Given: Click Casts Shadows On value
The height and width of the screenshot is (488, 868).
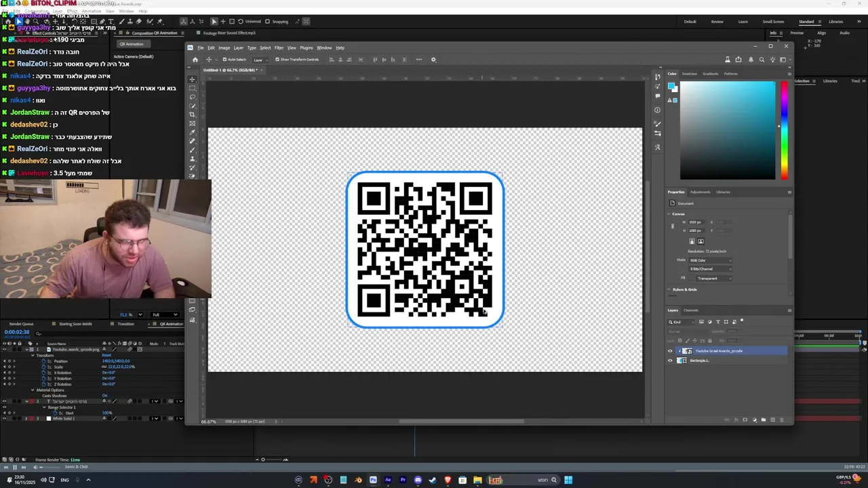Looking at the screenshot, I should pos(104,396).
